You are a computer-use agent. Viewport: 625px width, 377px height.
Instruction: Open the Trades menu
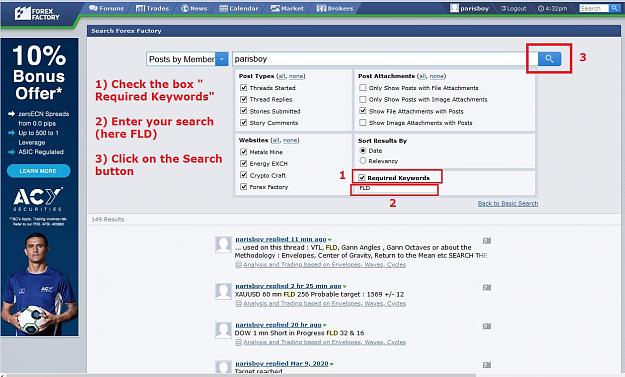(153, 8)
